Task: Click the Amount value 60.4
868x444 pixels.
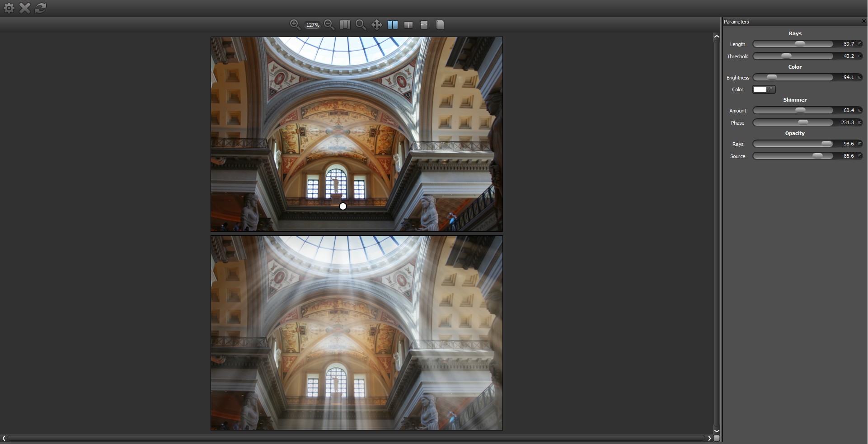Action: pos(849,110)
